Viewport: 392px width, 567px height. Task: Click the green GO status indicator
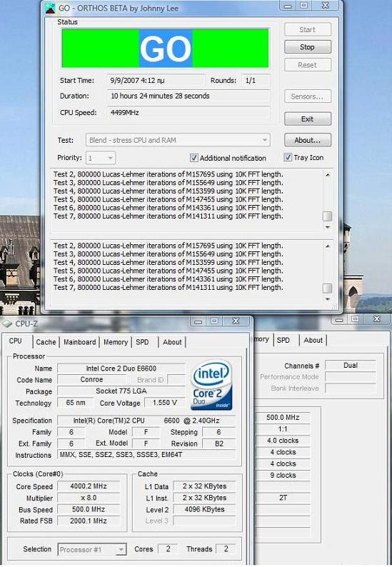[165, 49]
